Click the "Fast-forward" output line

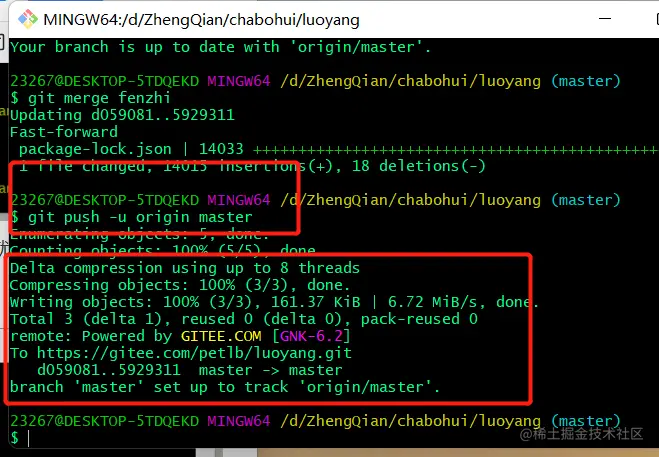(64, 132)
